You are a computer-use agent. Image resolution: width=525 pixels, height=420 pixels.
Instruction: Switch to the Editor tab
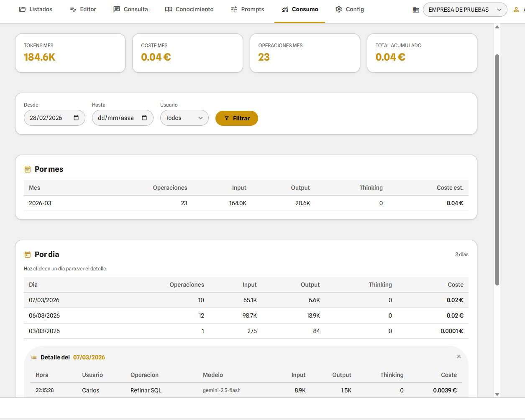pyautogui.click(x=83, y=9)
